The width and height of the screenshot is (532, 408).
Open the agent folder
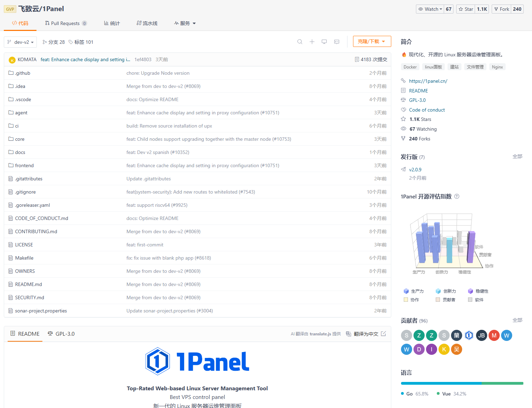tap(21, 113)
